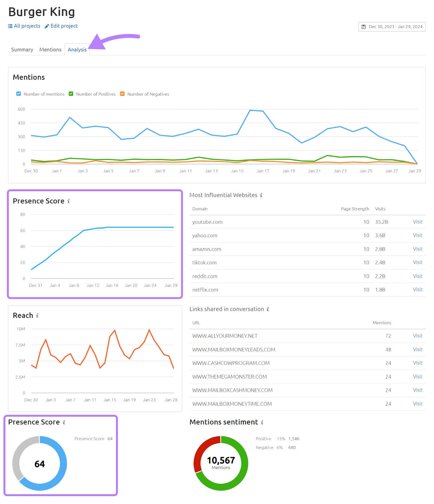434x504 pixels.
Task: Toggle Number of Negatives checkbox
Action: (122, 94)
